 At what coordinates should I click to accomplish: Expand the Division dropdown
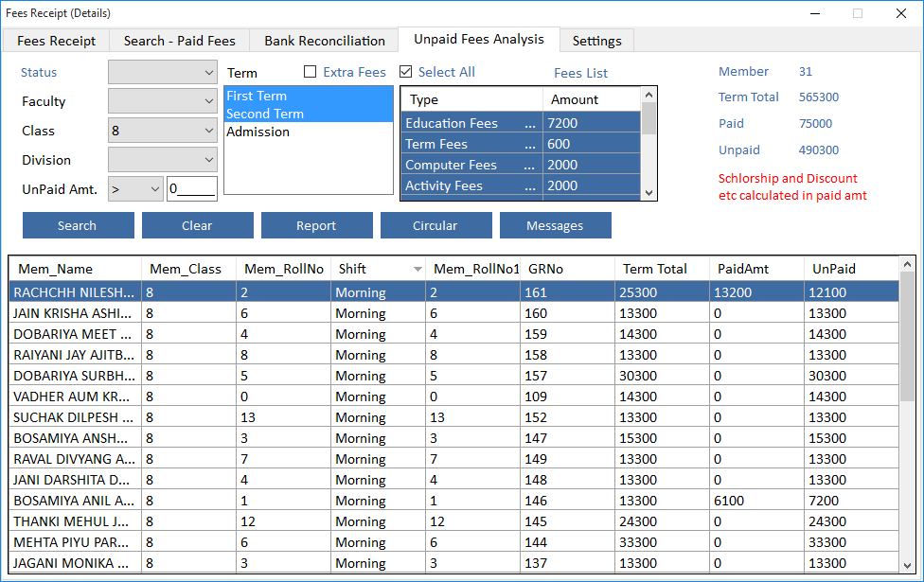click(163, 160)
